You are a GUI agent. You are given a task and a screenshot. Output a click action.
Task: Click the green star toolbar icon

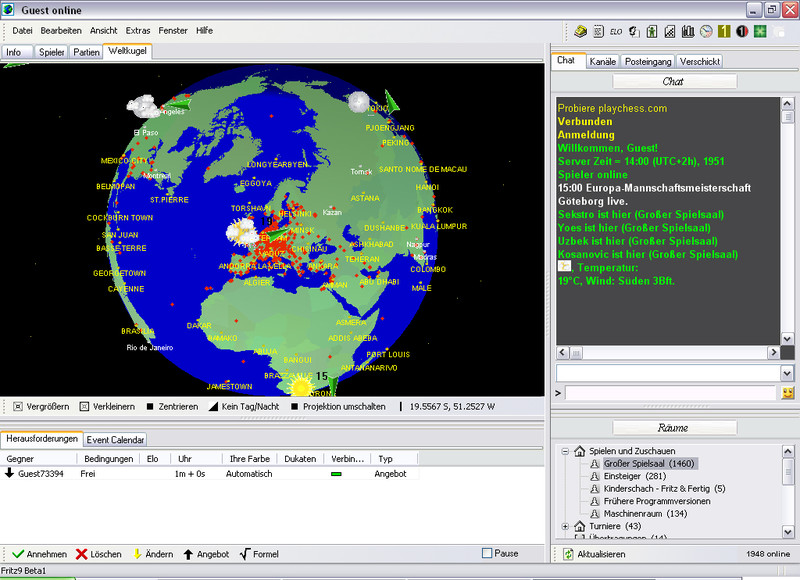click(x=760, y=32)
